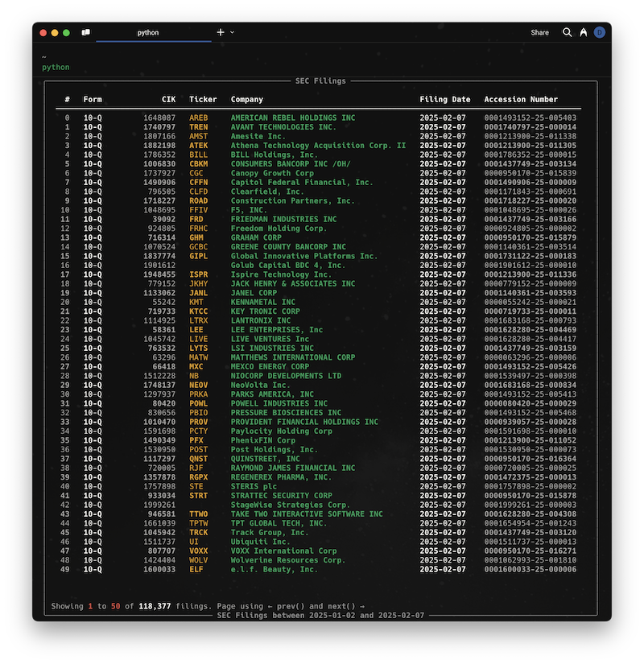Select NIOCORP DEVELOPMENTS LTD
Viewport: 644px width, 664px height.
(286, 376)
